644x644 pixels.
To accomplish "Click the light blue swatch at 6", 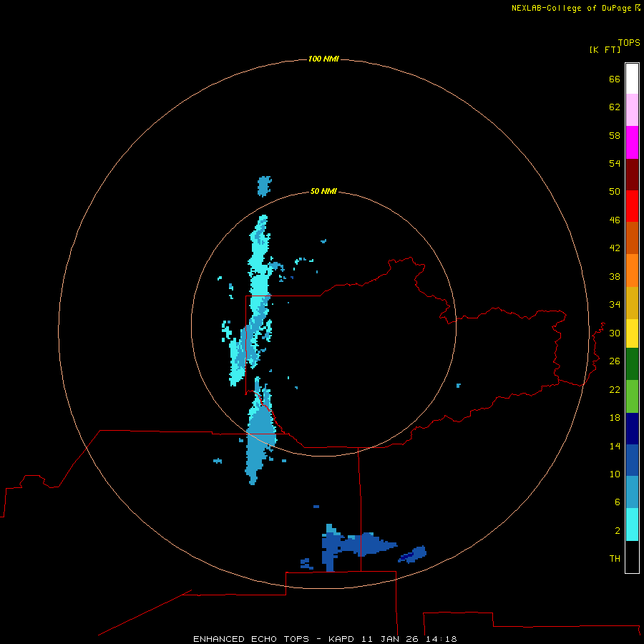I will point(632,492).
